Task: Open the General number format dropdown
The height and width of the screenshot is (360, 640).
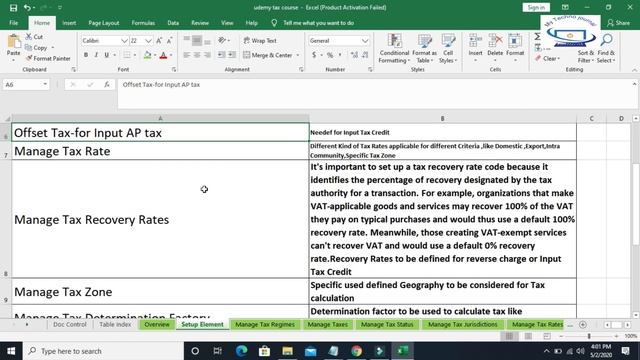Action: pyautogui.click(x=365, y=40)
